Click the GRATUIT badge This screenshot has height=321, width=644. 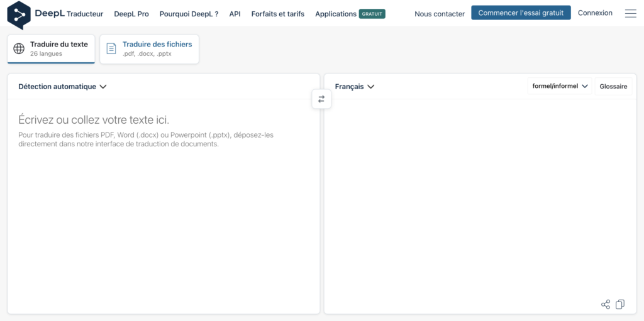(x=372, y=14)
